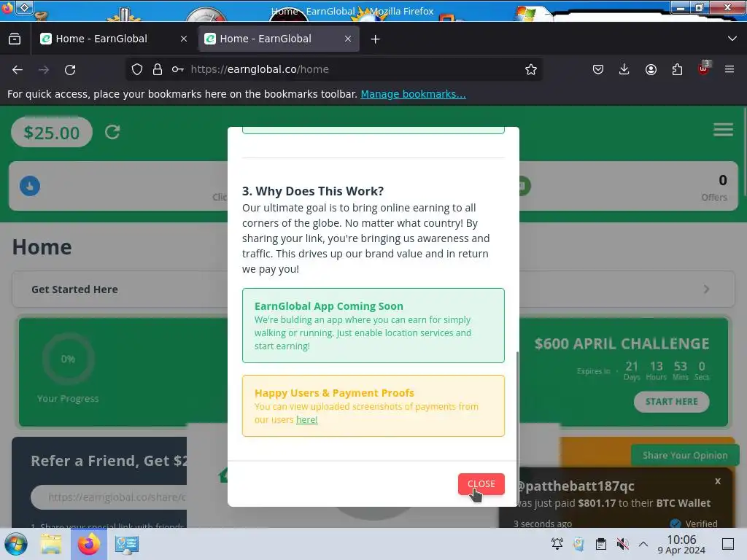Open clipboard tray icon
The width and height of the screenshot is (747, 560).
601,544
